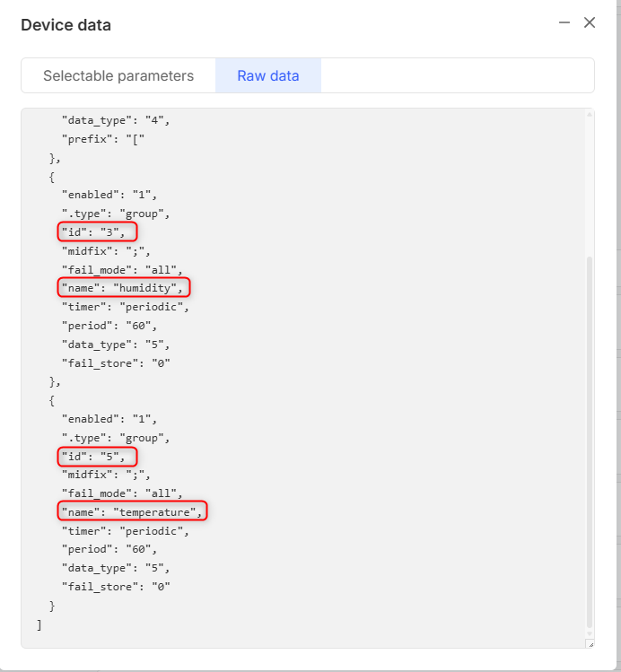Switch to the Selectable parameters tab

point(118,75)
